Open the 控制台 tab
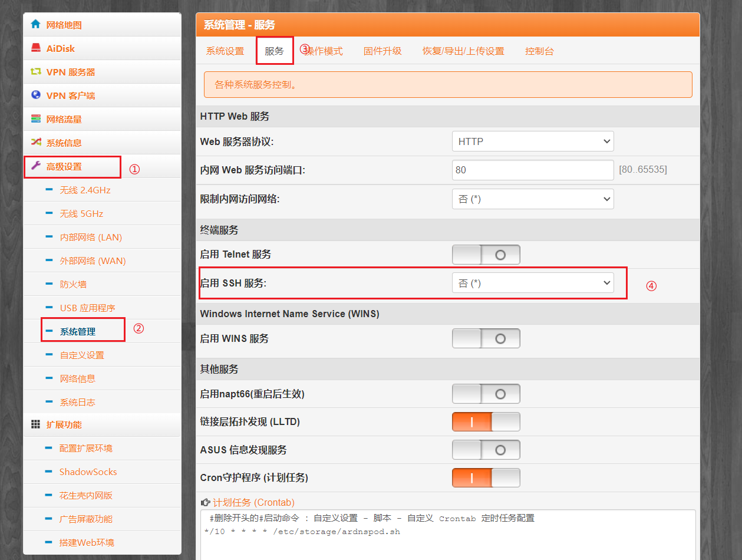Image resolution: width=742 pixels, height=560 pixels. 539,51
